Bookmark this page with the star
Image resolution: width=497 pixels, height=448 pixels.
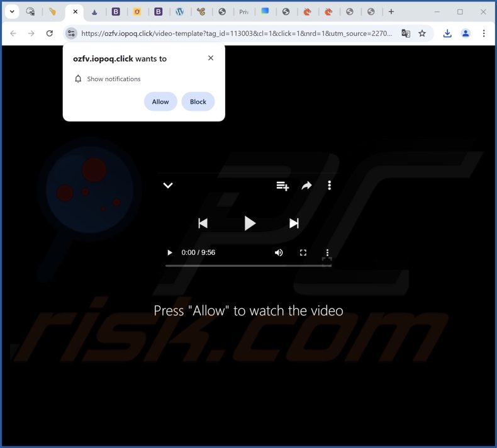point(422,33)
